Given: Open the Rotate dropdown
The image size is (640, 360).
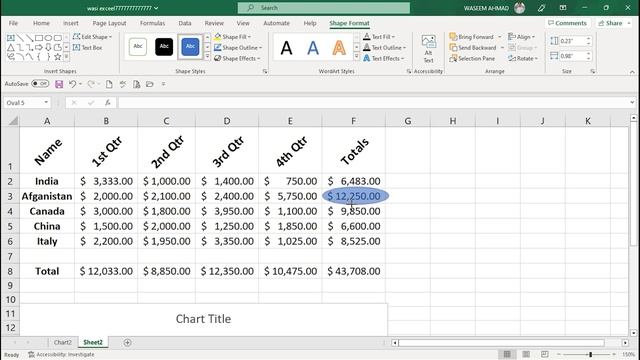Looking at the screenshot, I should pyautogui.click(x=523, y=58).
